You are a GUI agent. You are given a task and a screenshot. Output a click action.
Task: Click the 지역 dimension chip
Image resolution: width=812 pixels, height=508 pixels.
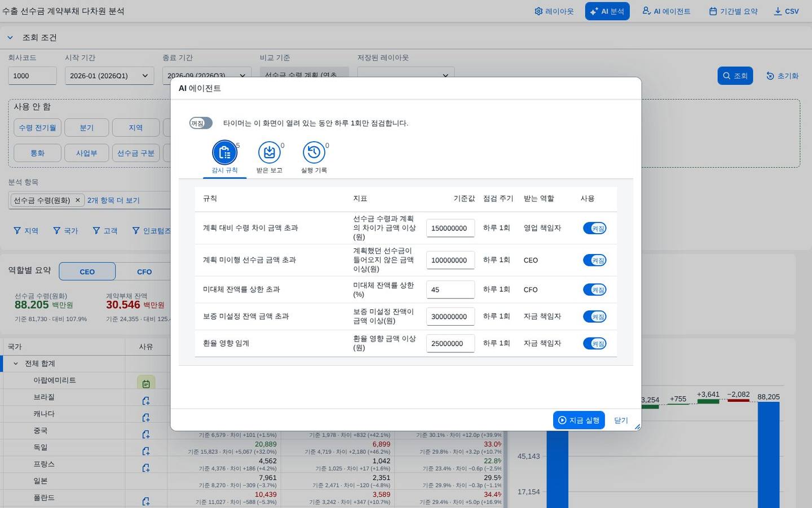click(x=136, y=128)
